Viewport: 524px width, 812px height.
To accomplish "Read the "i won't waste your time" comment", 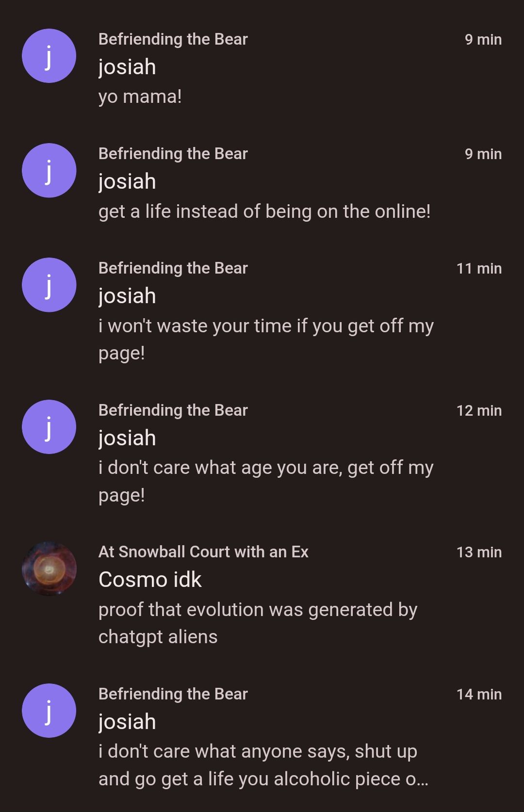I will (x=266, y=339).
